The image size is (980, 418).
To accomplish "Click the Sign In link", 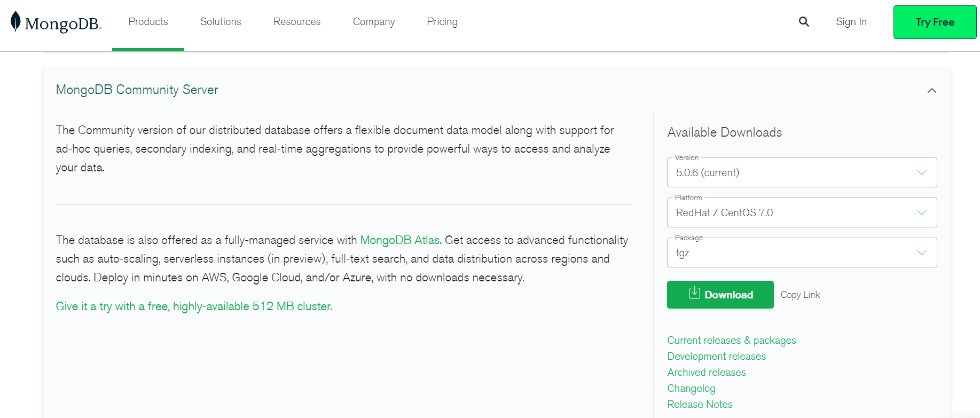I will tap(851, 22).
